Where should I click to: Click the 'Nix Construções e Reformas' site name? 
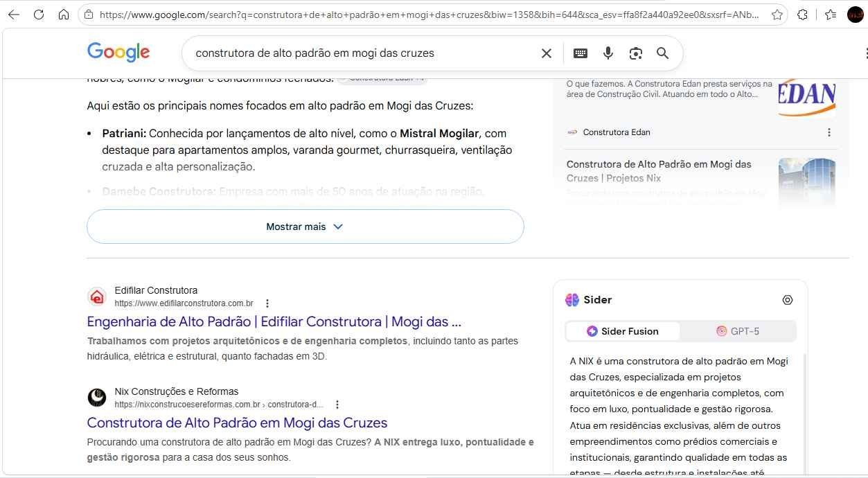pyautogui.click(x=177, y=391)
